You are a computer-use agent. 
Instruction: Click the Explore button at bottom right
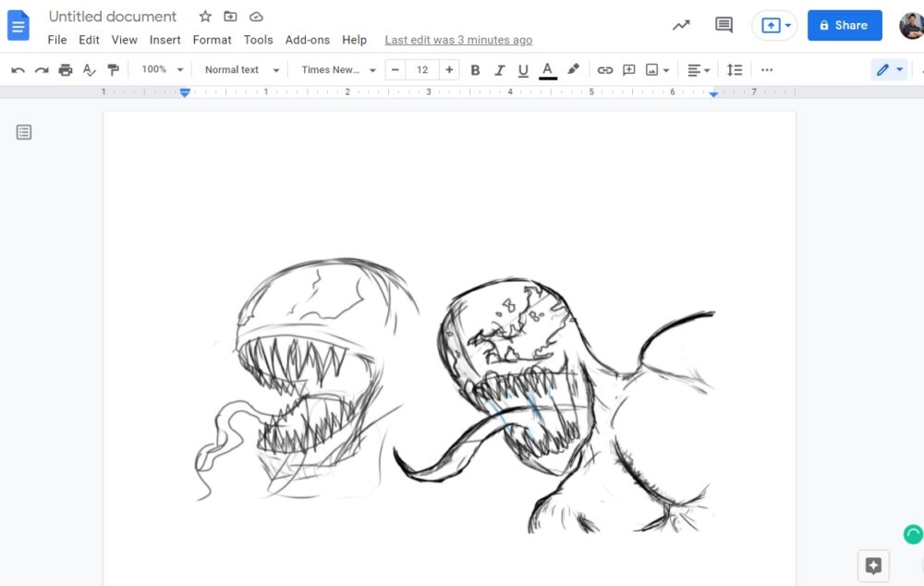point(873,566)
